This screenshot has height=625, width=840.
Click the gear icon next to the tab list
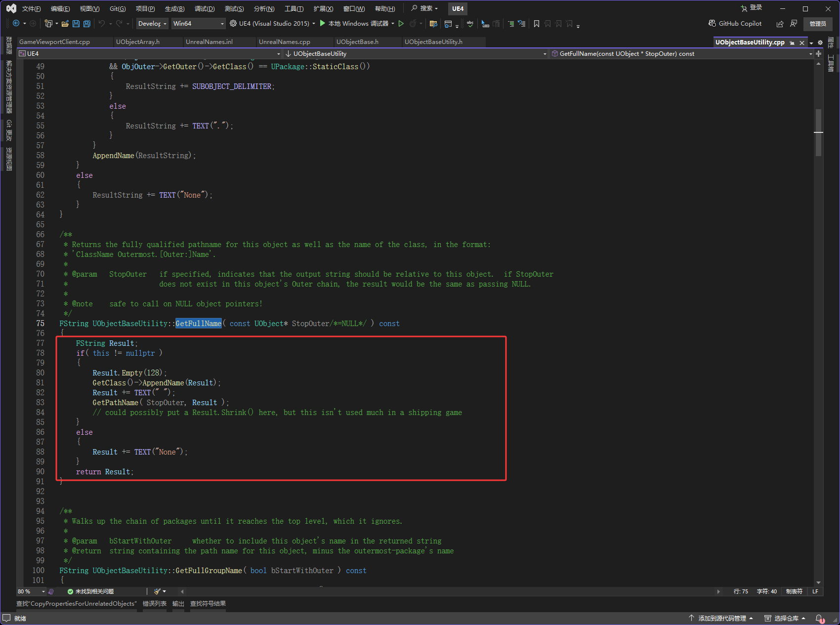pyautogui.click(x=820, y=42)
